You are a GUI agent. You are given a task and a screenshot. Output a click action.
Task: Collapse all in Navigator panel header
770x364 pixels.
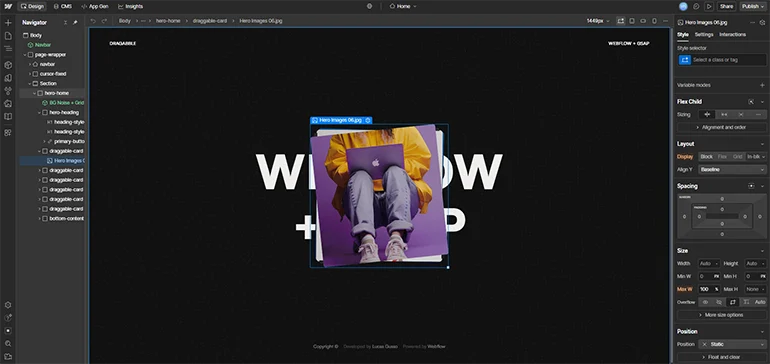(x=66, y=23)
